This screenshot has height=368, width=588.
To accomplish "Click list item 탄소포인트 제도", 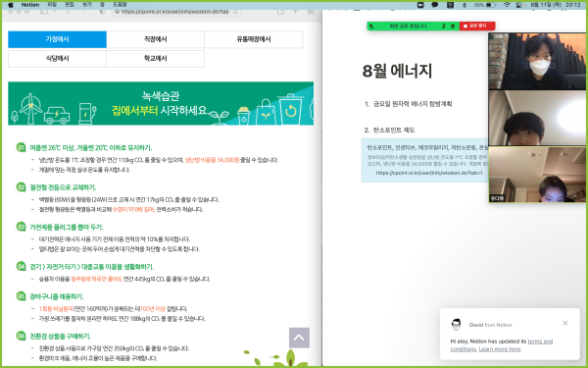I will tap(394, 130).
